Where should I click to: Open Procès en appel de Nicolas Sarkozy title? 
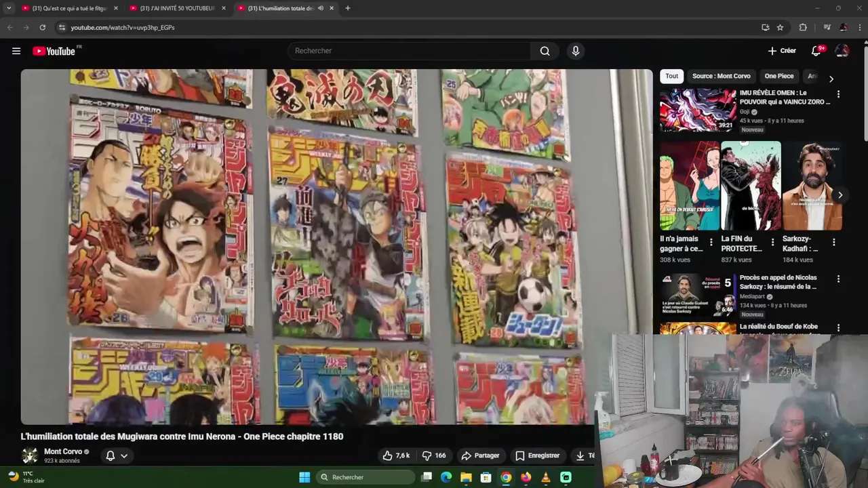click(778, 282)
